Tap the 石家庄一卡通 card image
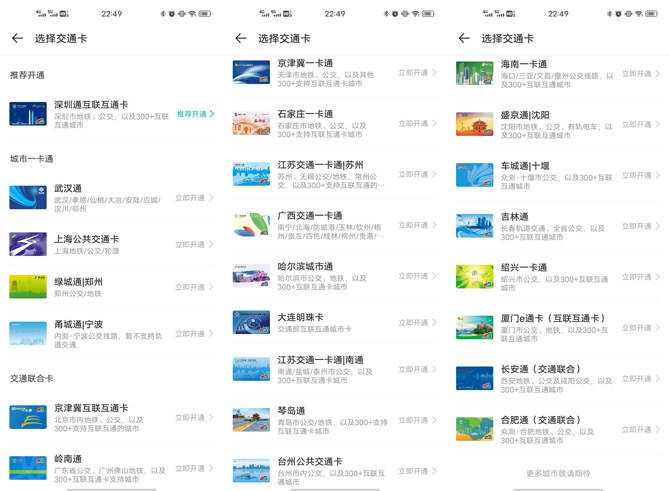This screenshot has height=491, width=670. click(x=251, y=123)
